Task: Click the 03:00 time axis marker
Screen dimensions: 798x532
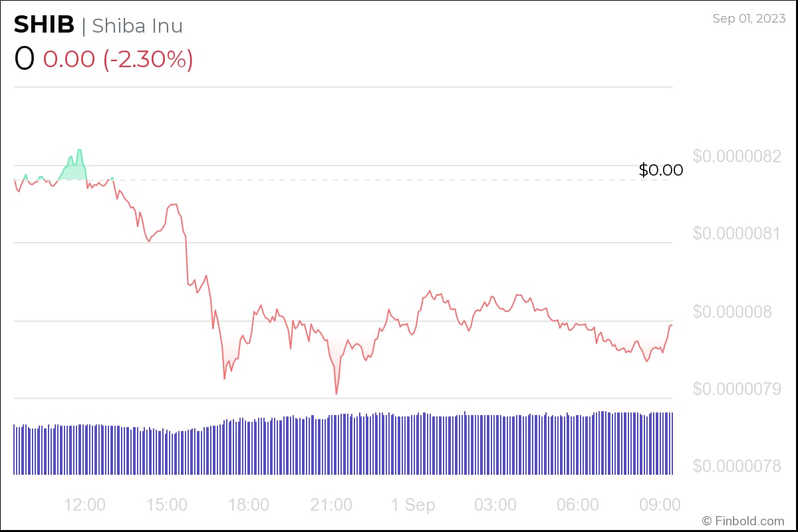Action: pyautogui.click(x=495, y=505)
